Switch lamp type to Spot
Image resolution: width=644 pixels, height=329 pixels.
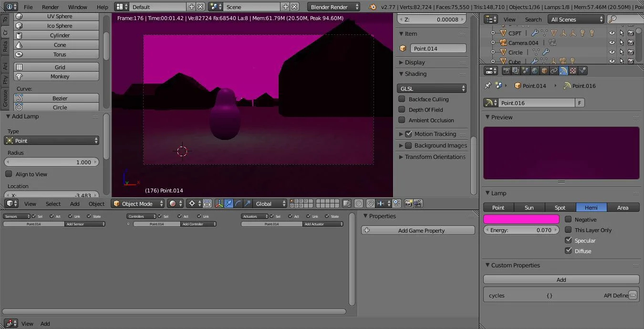pos(560,207)
